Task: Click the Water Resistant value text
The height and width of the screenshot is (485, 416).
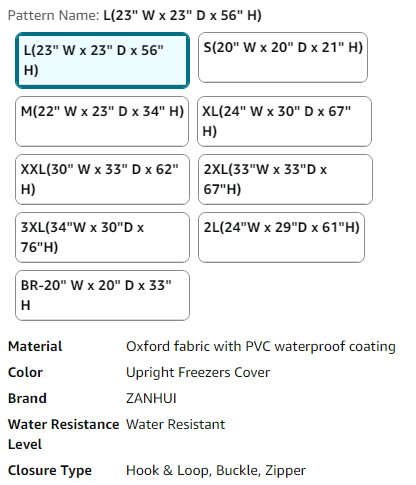Action: [175, 424]
